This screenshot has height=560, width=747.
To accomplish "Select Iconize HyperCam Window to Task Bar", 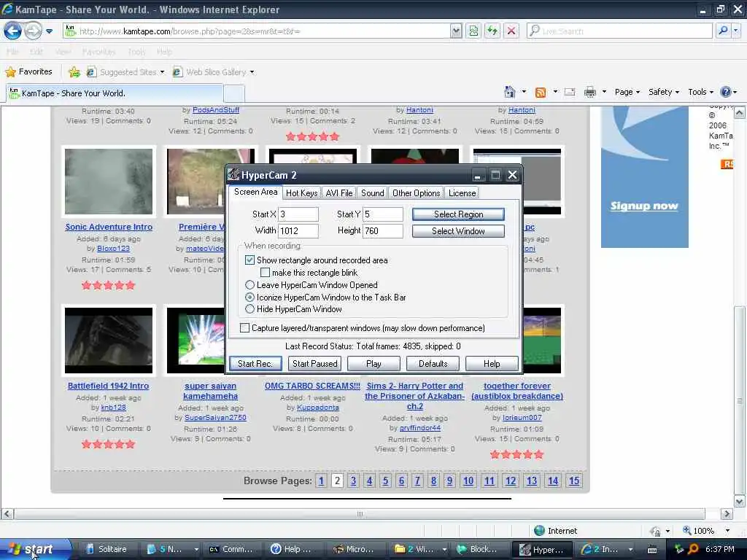I will (249, 297).
